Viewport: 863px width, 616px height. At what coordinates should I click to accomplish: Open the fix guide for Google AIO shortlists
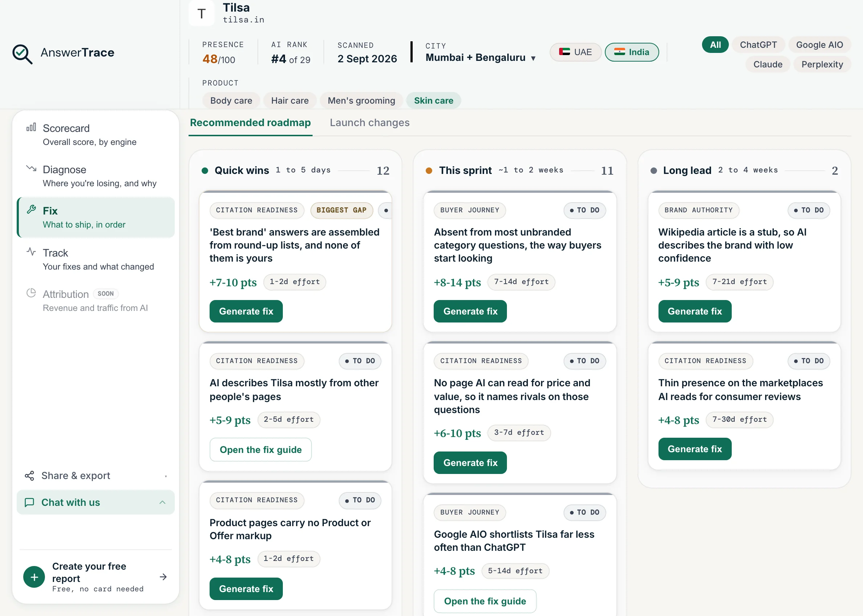tap(485, 601)
